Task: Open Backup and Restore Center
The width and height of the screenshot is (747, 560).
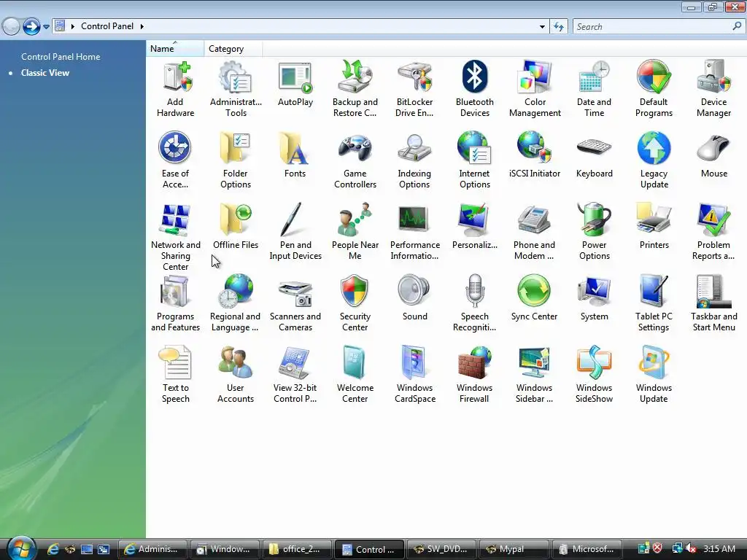Action: [x=355, y=89]
